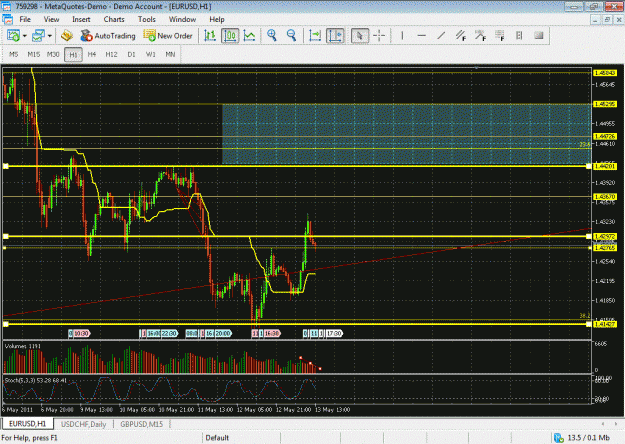Screen dimensions: 625x444
Task: Click the New Chart icon
Action: pos(13,36)
